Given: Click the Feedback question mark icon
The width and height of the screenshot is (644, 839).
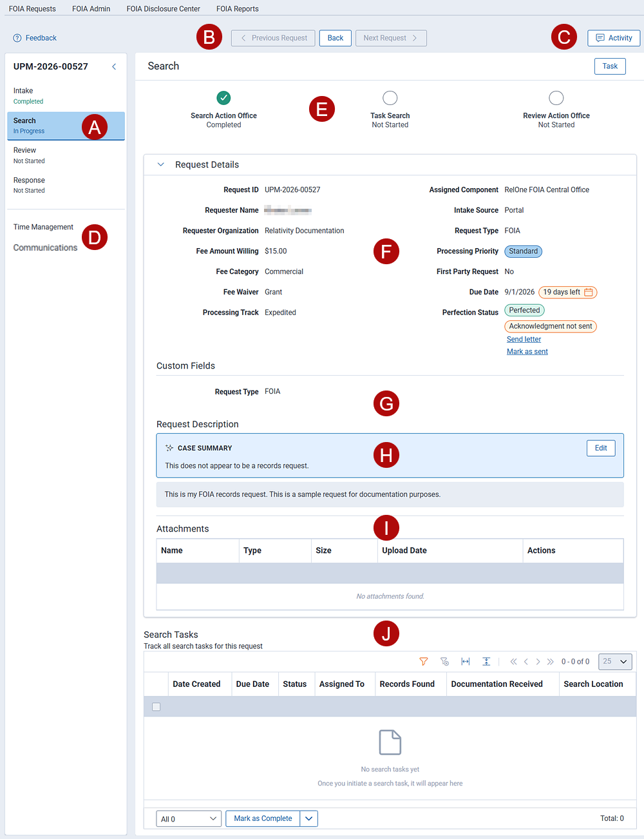Looking at the screenshot, I should 17,38.
